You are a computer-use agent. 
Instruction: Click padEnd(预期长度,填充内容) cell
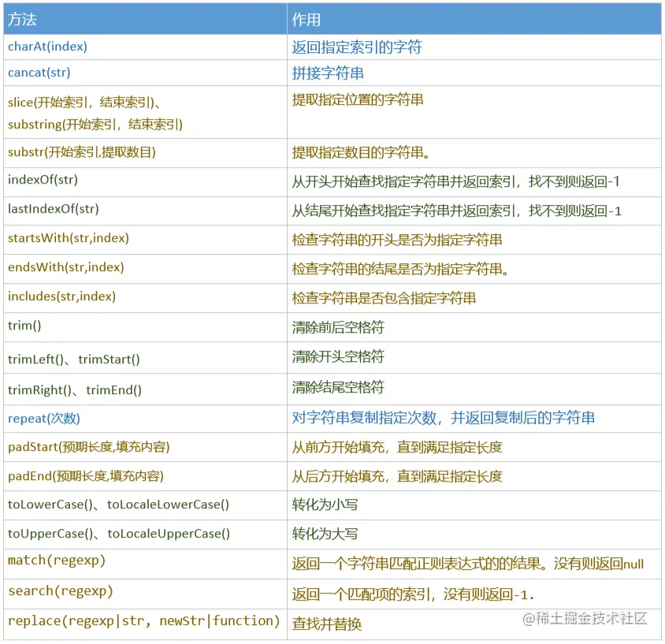(145, 476)
